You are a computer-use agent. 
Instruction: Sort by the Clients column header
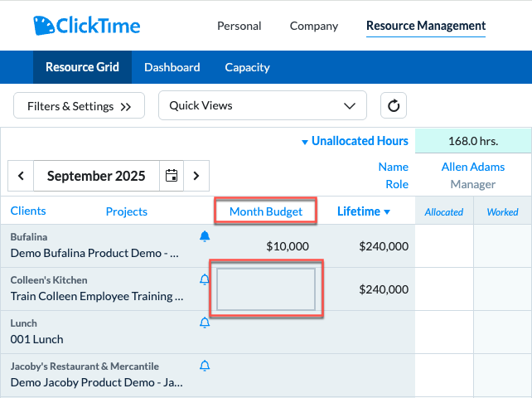tap(28, 211)
